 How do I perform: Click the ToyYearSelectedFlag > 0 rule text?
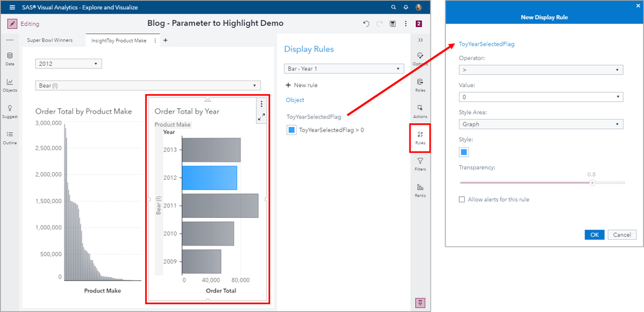[331, 130]
